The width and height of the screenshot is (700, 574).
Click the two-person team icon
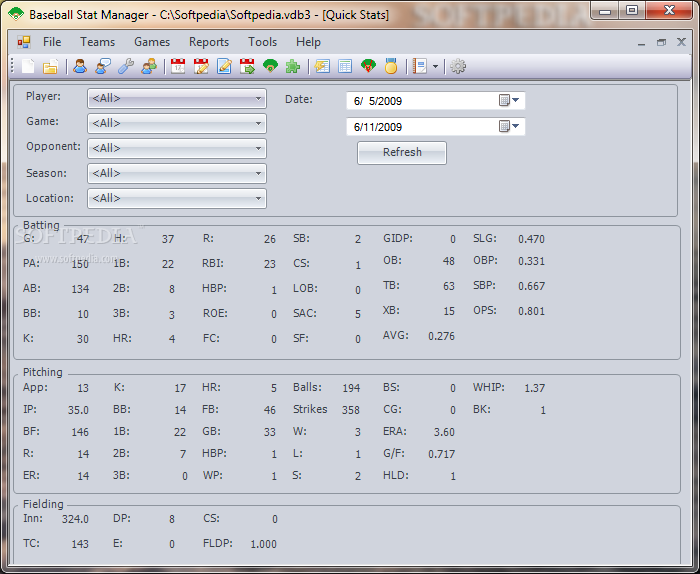(x=149, y=67)
